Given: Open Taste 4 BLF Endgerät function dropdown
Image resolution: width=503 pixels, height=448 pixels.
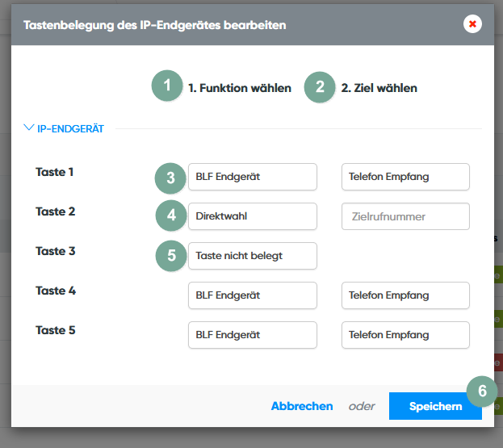Looking at the screenshot, I should (252, 295).
